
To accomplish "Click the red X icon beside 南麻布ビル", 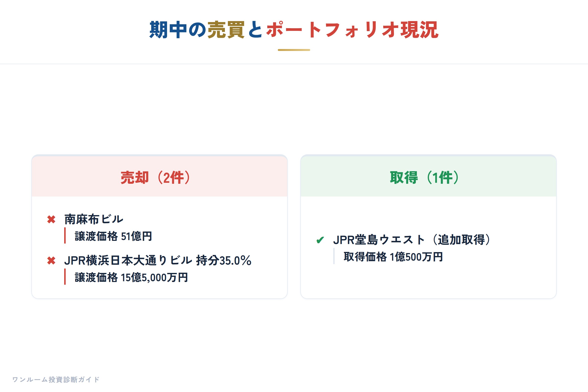I will coord(51,220).
